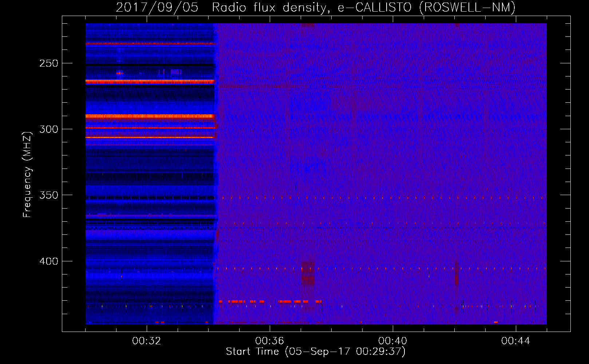The width and height of the screenshot is (589, 364).
Task: Select the 00:36 time tick label
Action: pyautogui.click(x=270, y=341)
